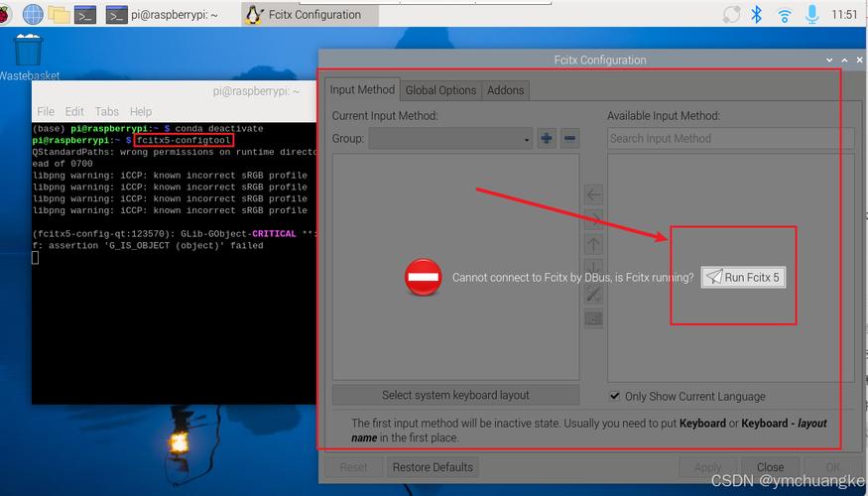This screenshot has width=868, height=496.
Task: Open the terminal Edit menu
Action: click(74, 112)
